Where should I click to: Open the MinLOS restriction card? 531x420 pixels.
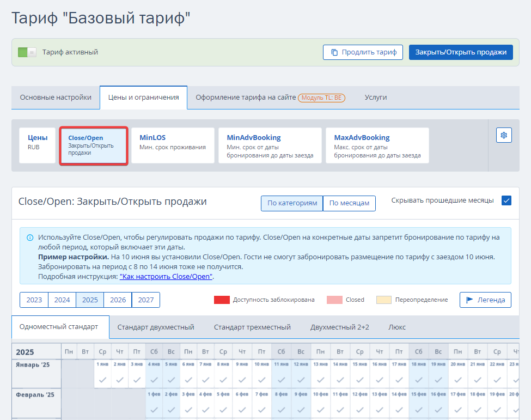173,145
